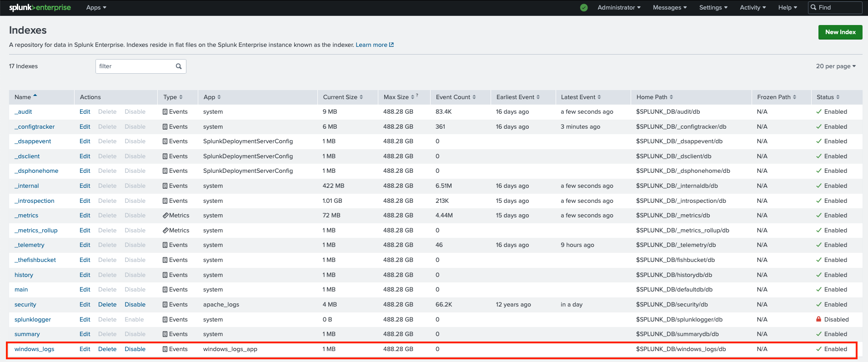Open the windows_logs index link
This screenshot has height=362, width=868.
[34, 349]
